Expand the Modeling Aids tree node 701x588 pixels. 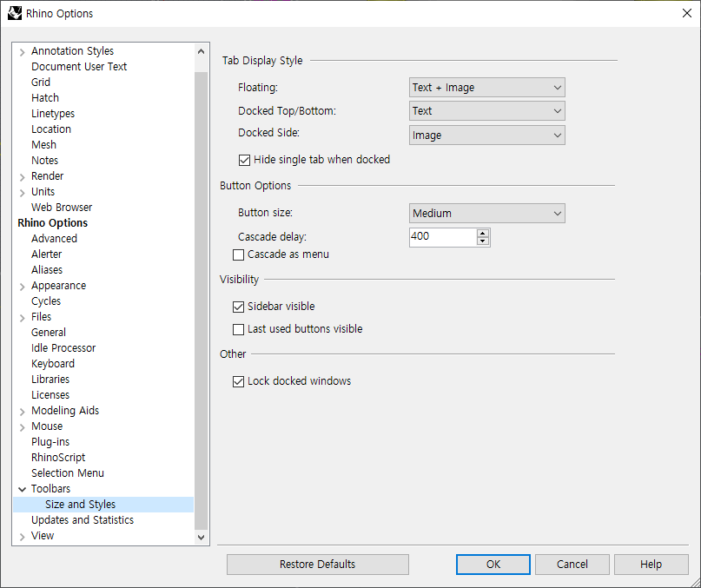[22, 412]
